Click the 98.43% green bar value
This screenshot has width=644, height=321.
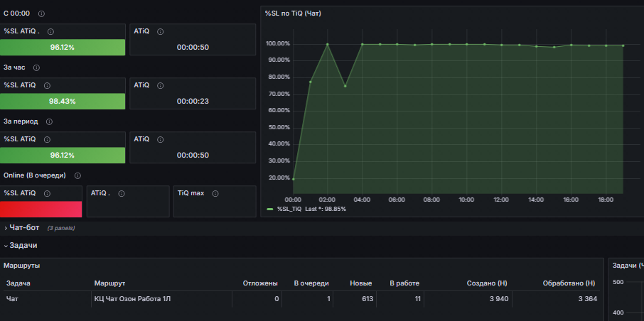point(63,102)
